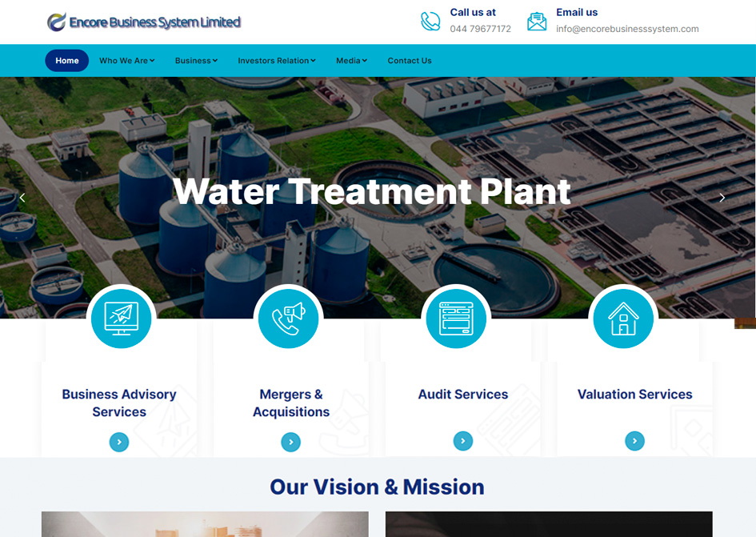Click the Water Treatment Plant slide heading
The height and width of the screenshot is (537, 756).
(372, 191)
